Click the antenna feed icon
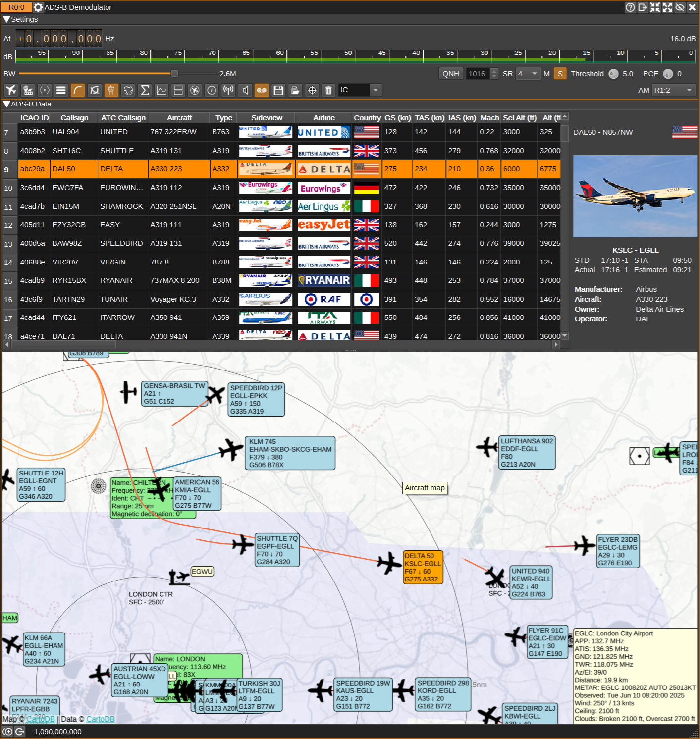Viewport: 700px width, 739px height. point(228,90)
